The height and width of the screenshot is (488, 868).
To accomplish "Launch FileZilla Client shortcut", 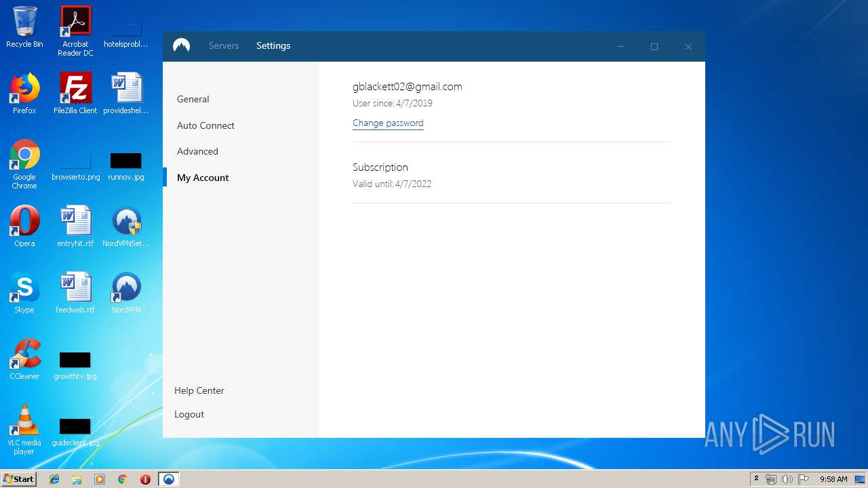I will point(75,94).
